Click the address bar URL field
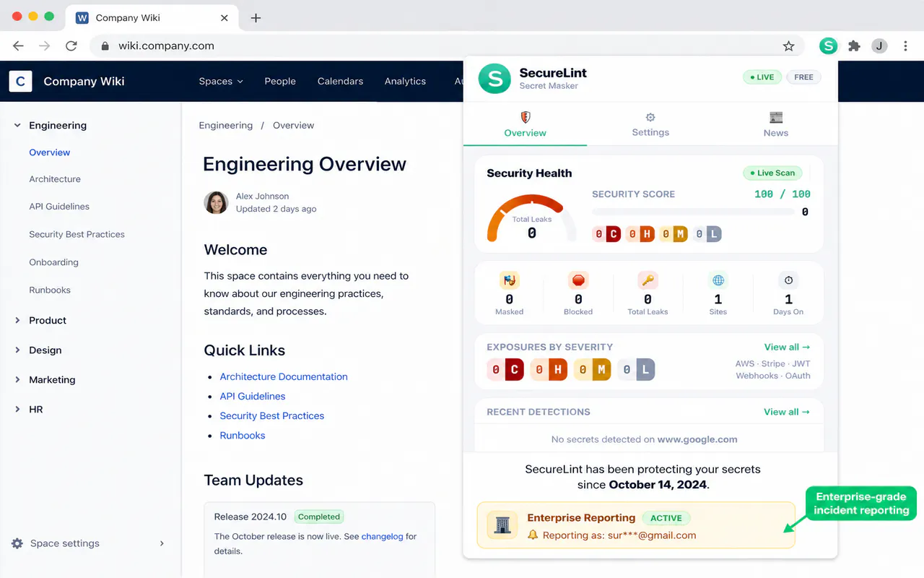This screenshot has height=578, width=924. [x=448, y=46]
